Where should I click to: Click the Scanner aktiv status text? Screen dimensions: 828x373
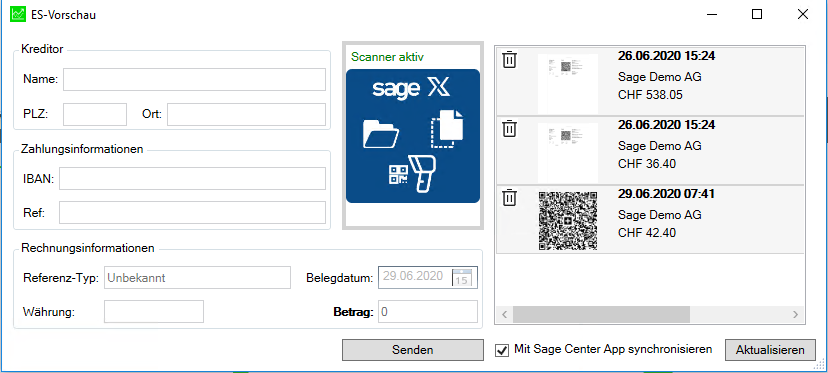(388, 57)
